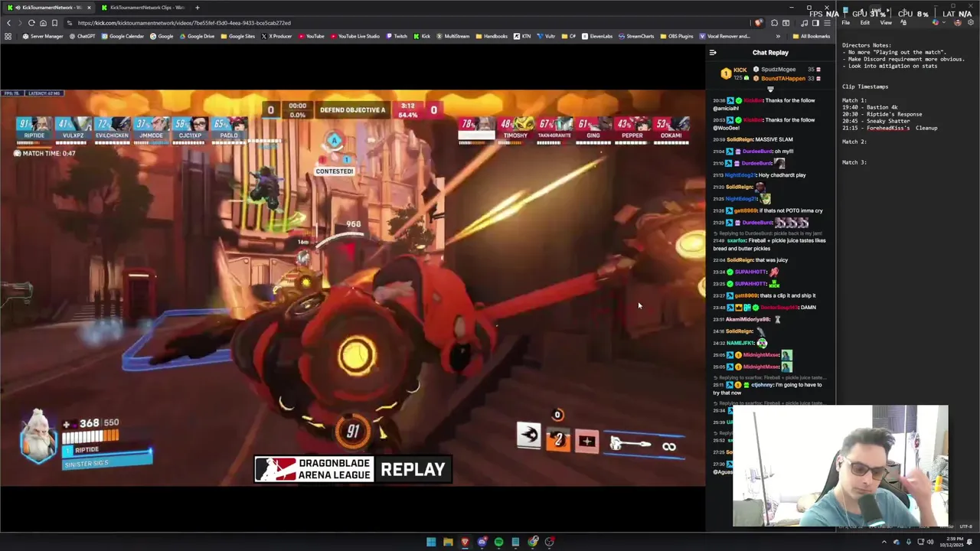Click the Chat Replay header text
The width and height of the screenshot is (980, 551).
click(770, 53)
